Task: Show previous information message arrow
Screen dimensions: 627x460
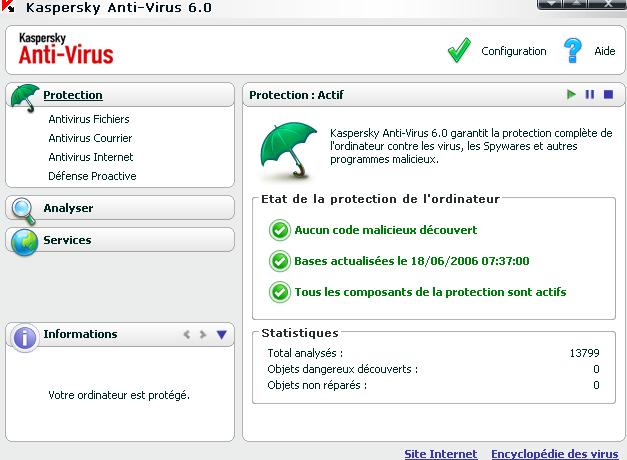Action: [x=187, y=334]
